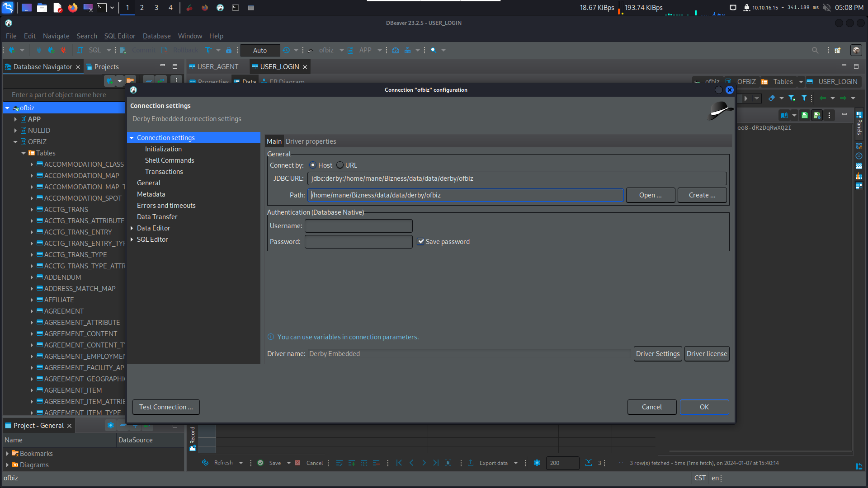Click the search magnifier icon in main toolbar
This screenshot has width=868, height=488.
click(434, 50)
